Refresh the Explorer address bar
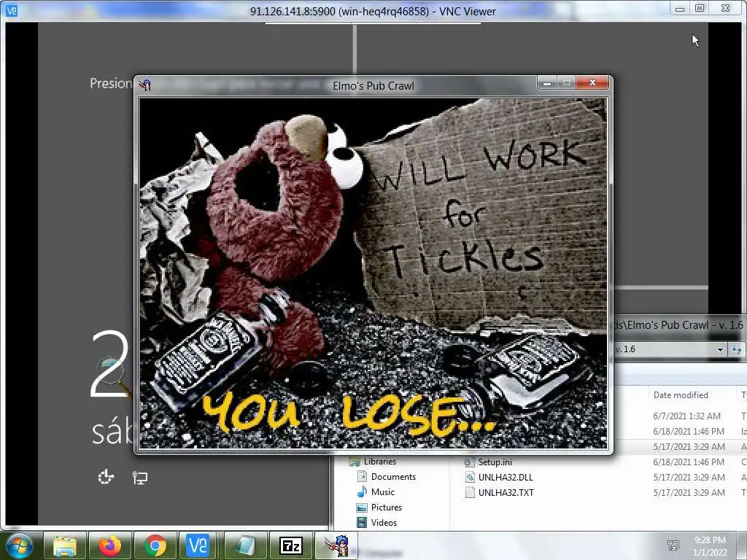Viewport: 747px width, 560px height. (x=737, y=349)
